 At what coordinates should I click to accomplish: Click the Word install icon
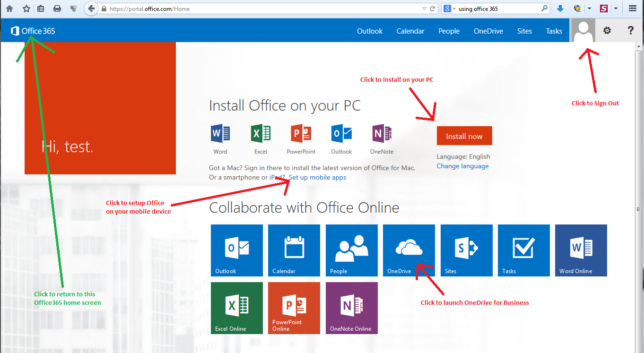(x=220, y=134)
